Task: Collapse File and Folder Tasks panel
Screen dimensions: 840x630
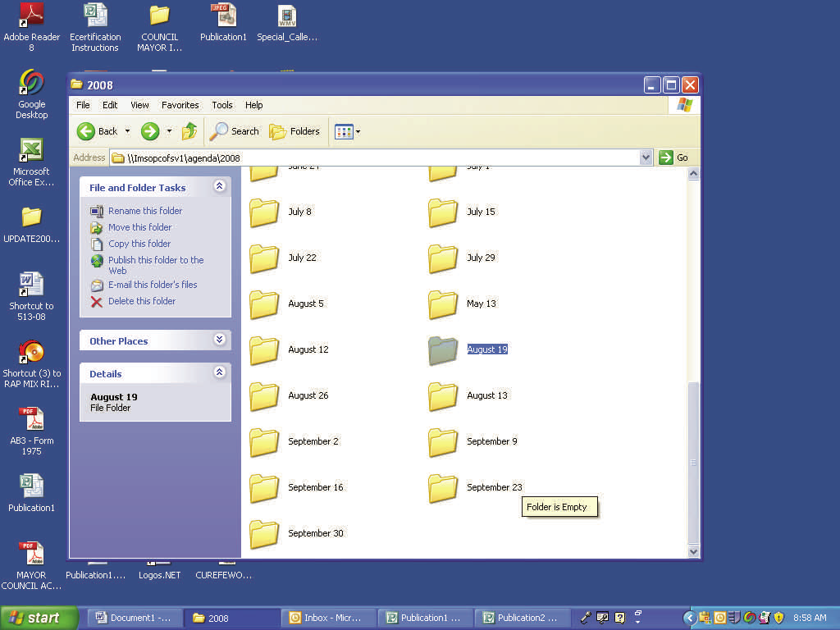Action: tap(219, 186)
